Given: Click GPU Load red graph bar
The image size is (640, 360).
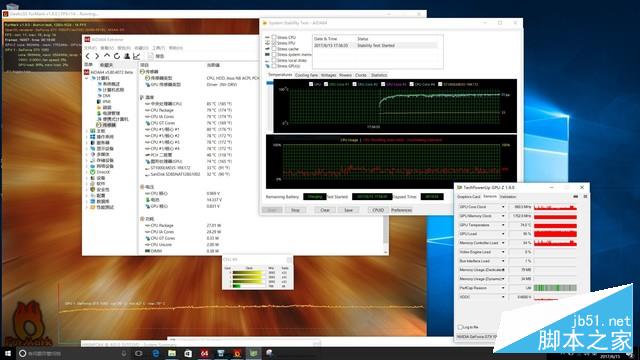Looking at the screenshot, I should [x=556, y=234].
